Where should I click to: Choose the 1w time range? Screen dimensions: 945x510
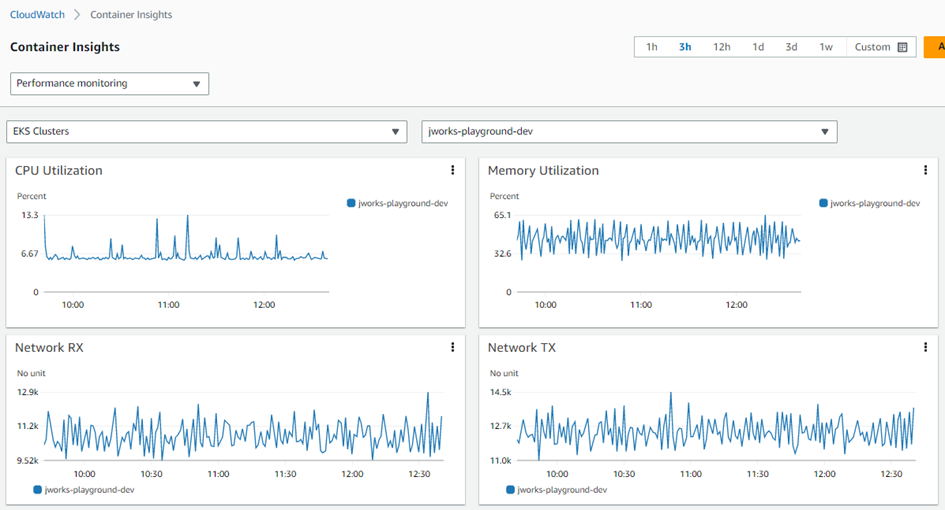pyautogui.click(x=826, y=47)
